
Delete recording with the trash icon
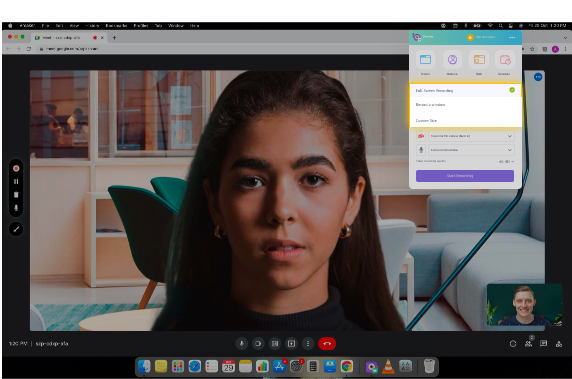pyautogui.click(x=16, y=195)
